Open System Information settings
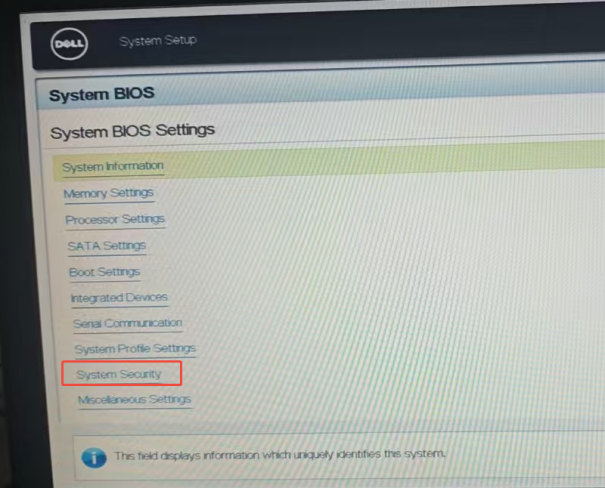 [x=112, y=167]
